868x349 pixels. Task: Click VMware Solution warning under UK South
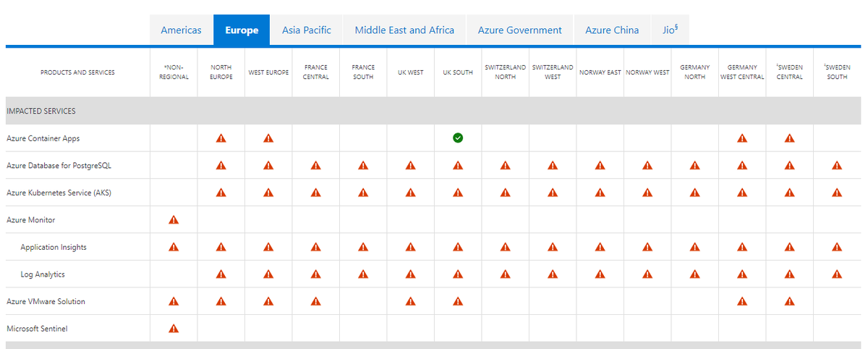point(458,301)
